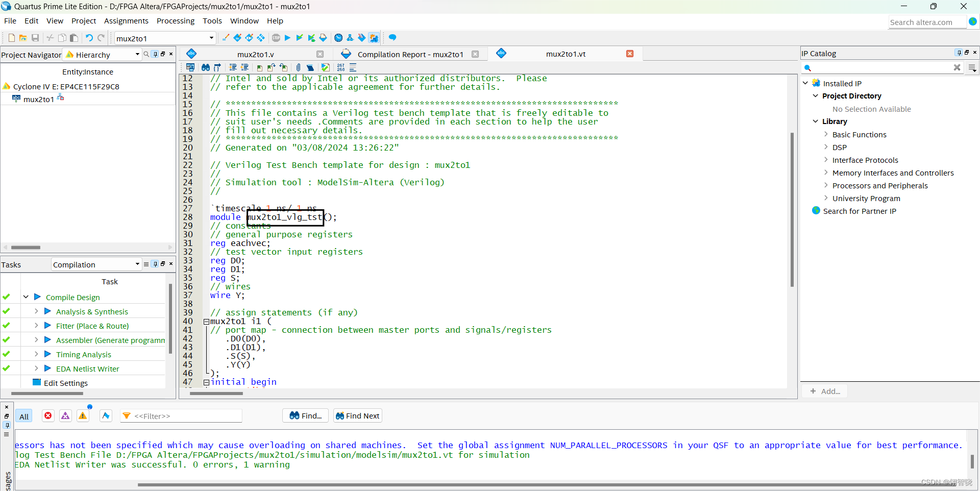Toggle pin on Project Navigator panel

tap(155, 54)
